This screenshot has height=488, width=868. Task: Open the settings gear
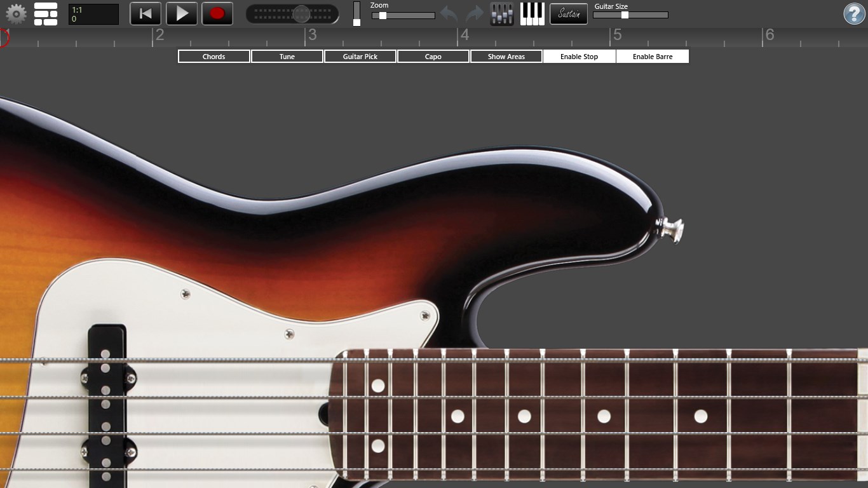pyautogui.click(x=16, y=13)
